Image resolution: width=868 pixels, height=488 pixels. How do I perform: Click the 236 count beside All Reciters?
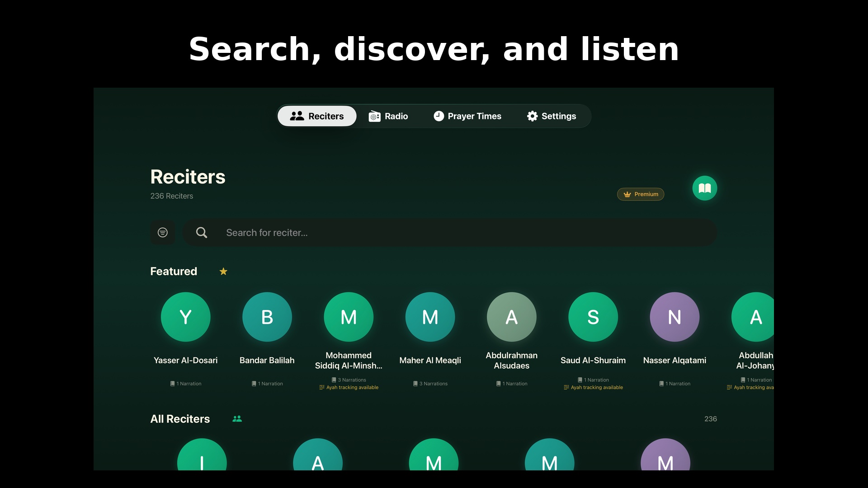tap(710, 419)
